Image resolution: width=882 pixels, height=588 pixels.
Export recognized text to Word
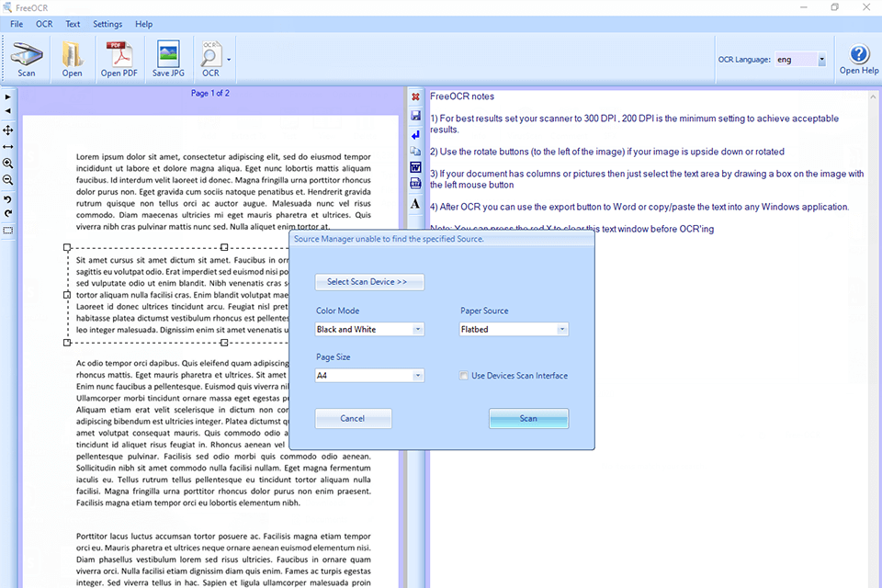click(415, 168)
